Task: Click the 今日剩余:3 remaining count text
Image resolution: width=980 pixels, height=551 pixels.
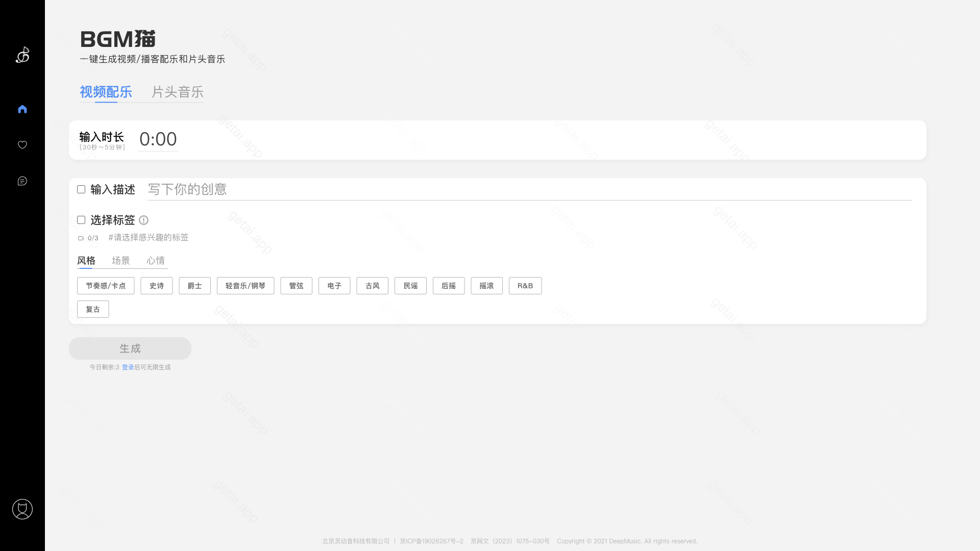Action: tap(104, 367)
